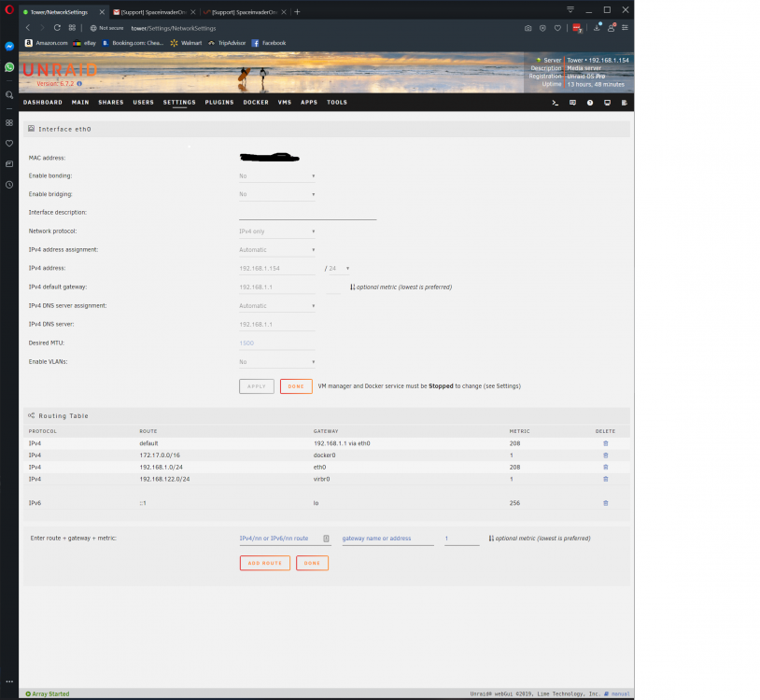The width and height of the screenshot is (760, 700).
Task: Click the Add Route button
Action: (264, 563)
